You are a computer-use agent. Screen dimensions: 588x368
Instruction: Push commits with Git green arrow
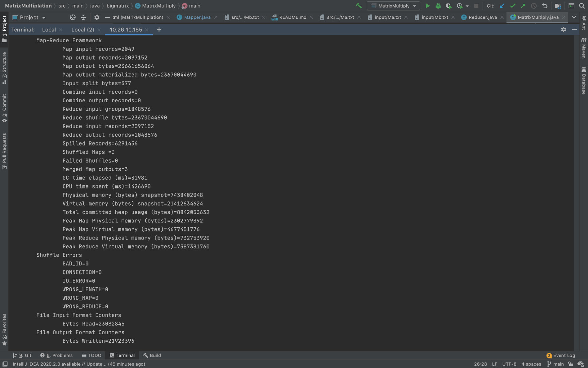[x=523, y=6]
